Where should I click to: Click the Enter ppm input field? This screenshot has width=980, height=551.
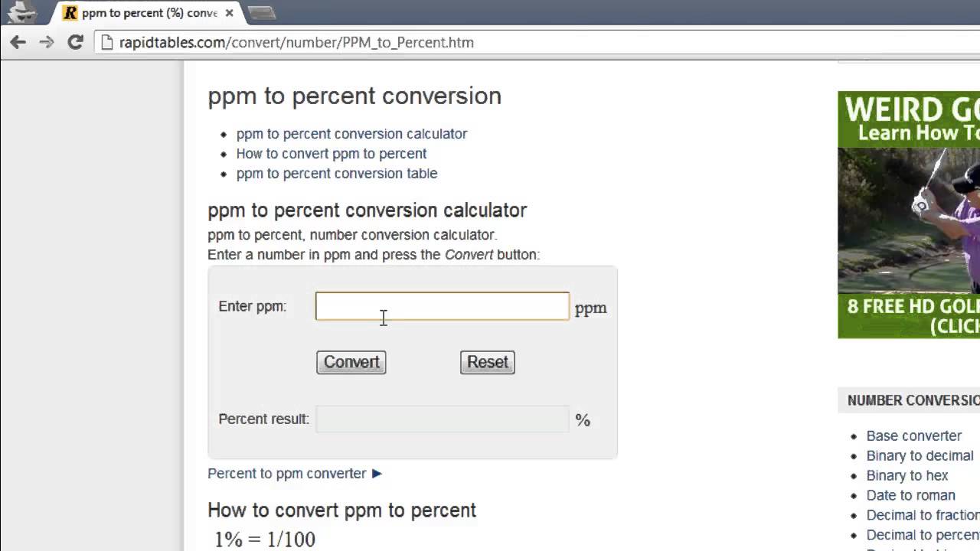(x=443, y=306)
